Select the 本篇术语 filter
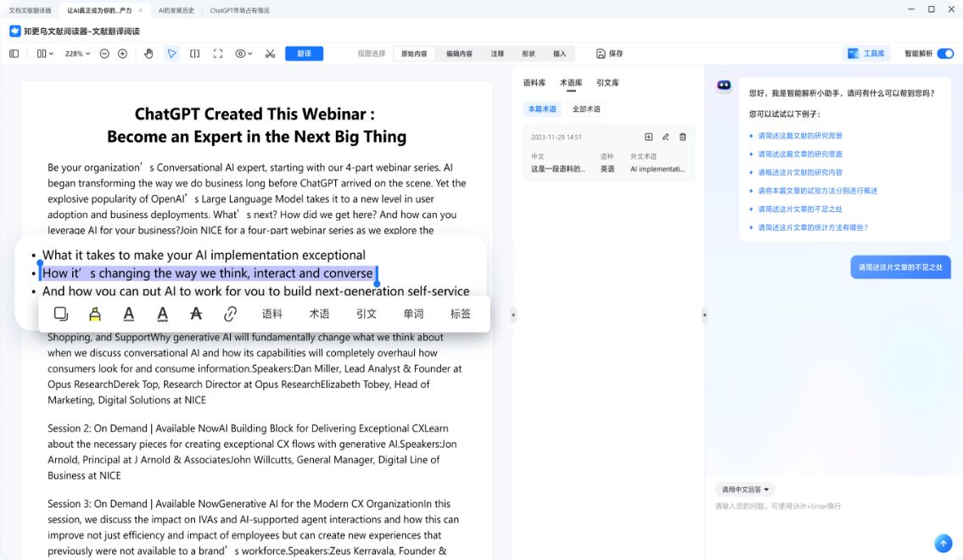 coord(541,109)
